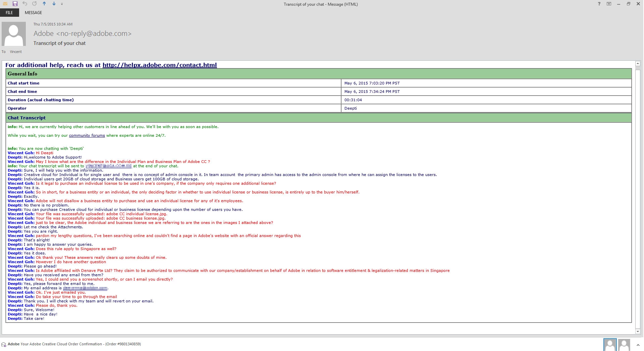
Task: Click the 'Chat Transcript' section header
Action: click(319, 118)
